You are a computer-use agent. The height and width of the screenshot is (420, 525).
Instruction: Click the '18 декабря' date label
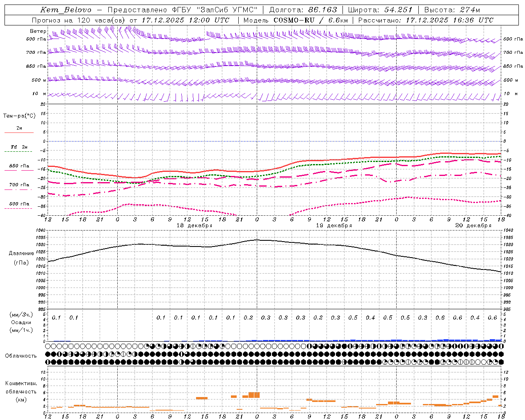[194, 226]
